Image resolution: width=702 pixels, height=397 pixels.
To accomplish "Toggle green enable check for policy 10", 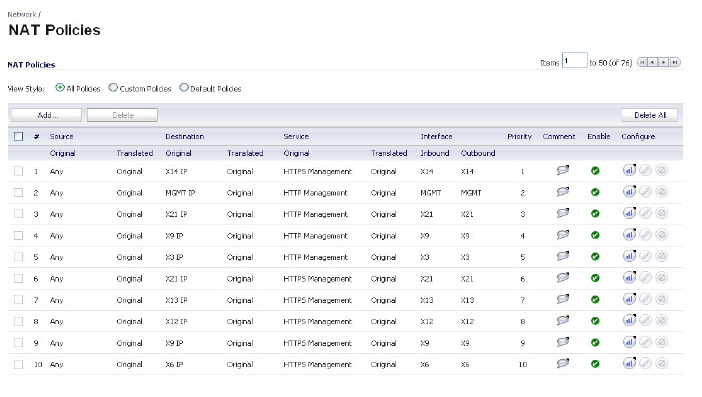I will click(595, 364).
